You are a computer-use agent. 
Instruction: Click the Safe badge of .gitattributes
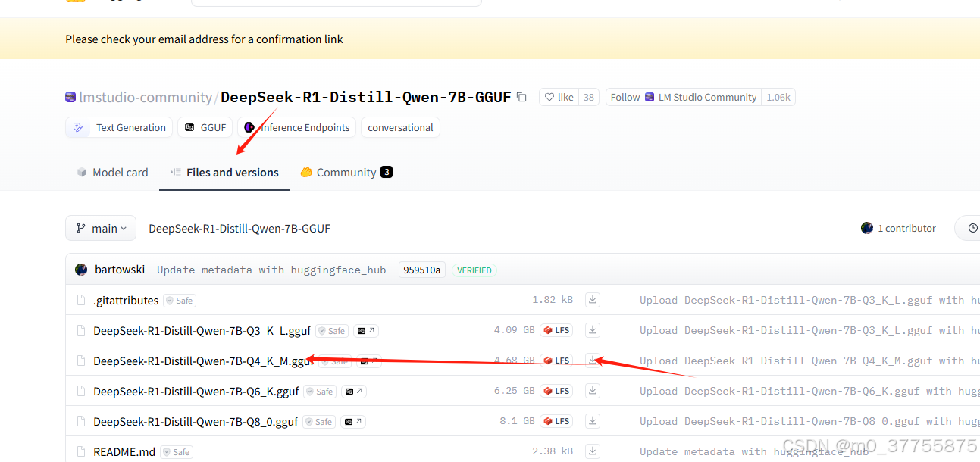point(180,301)
